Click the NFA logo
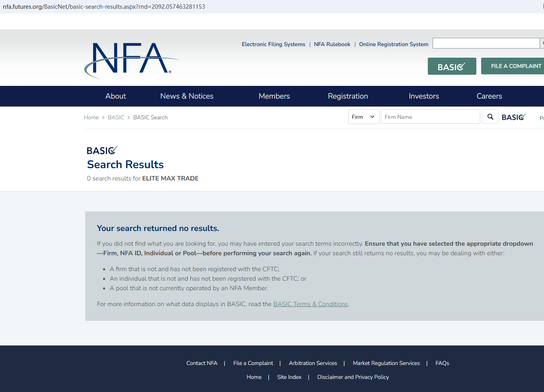The height and width of the screenshot is (392, 544). click(132, 60)
